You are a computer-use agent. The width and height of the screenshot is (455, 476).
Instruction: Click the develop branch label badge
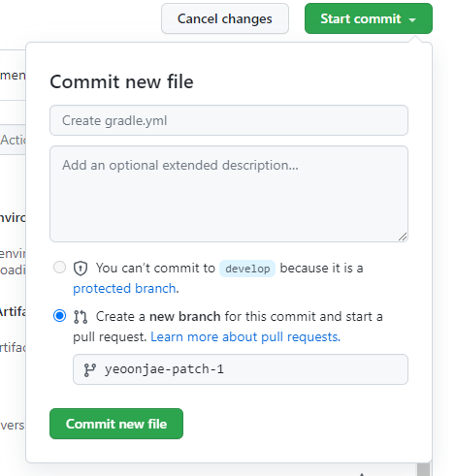247,269
